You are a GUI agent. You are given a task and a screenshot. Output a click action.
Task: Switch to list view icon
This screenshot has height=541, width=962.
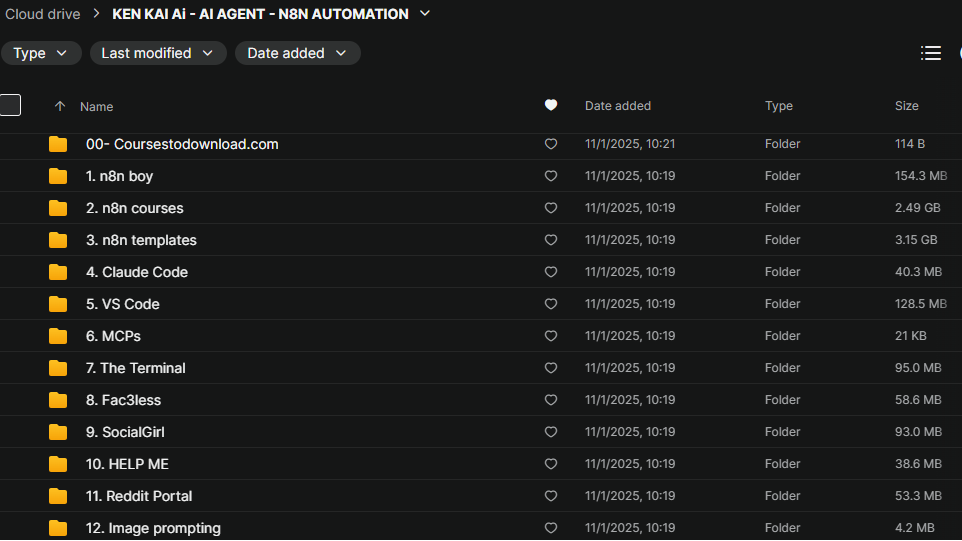click(x=931, y=53)
